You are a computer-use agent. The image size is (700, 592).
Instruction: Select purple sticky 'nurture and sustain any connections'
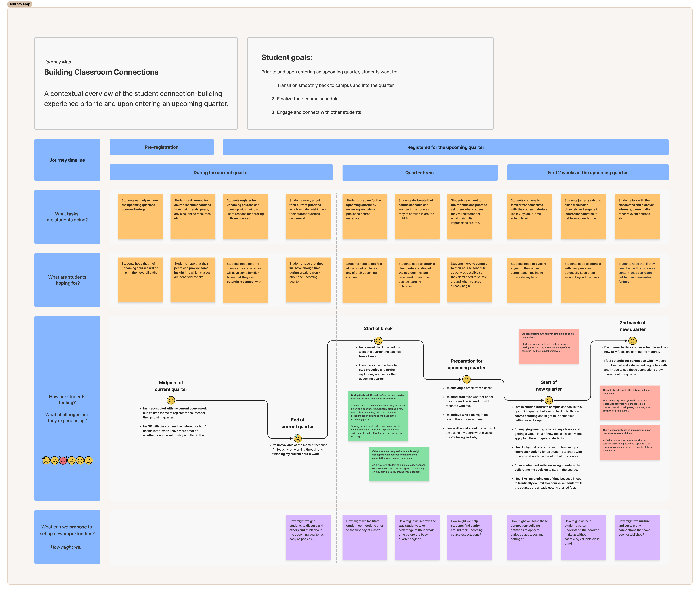(x=637, y=537)
